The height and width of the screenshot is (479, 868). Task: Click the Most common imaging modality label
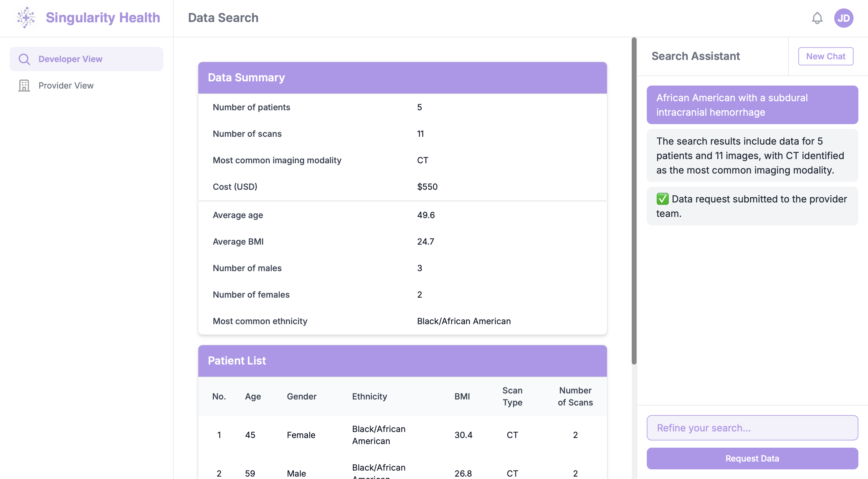pos(277,160)
